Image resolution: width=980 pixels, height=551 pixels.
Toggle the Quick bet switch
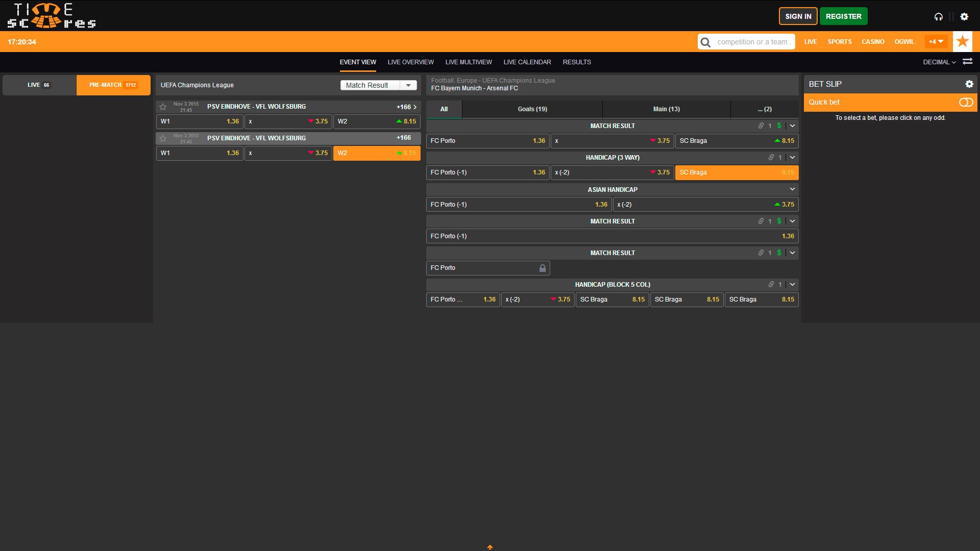point(966,103)
